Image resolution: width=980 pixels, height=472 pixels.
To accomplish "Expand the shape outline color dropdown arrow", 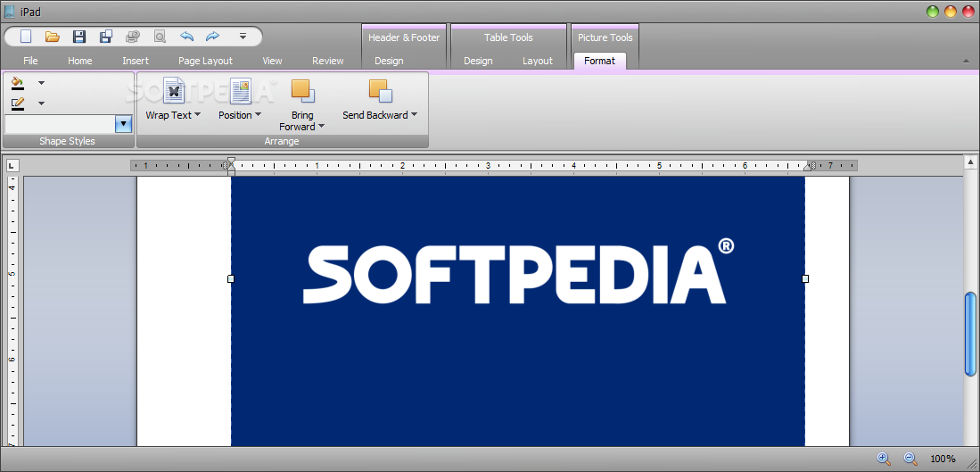I will (41, 104).
